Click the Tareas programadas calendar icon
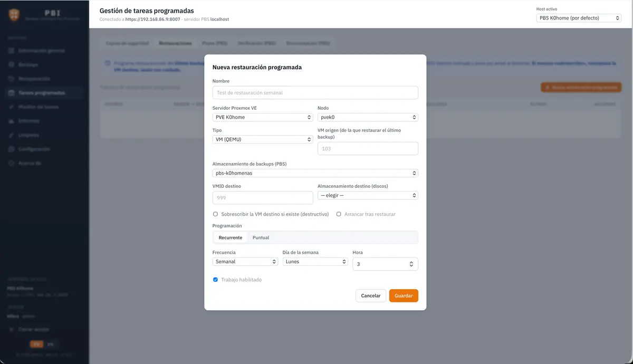Viewport: 633px width, 364px height. click(12, 93)
